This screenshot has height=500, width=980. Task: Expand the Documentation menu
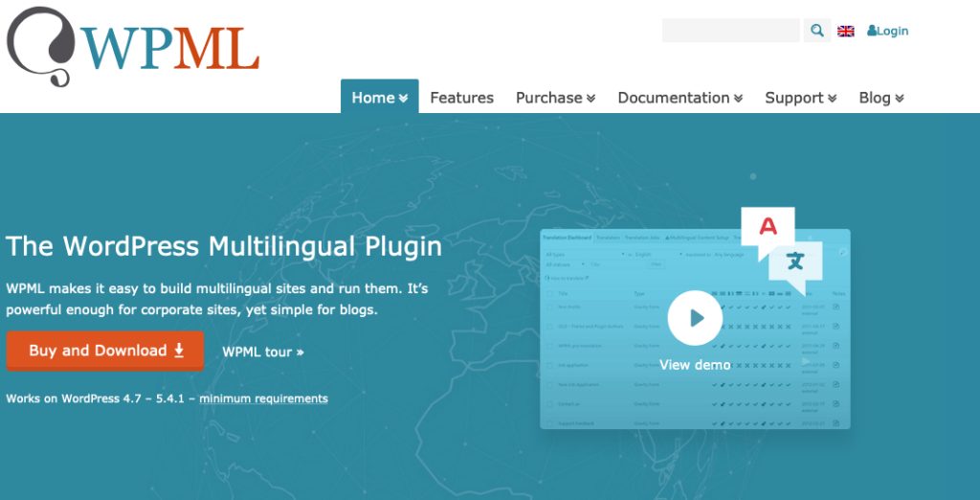click(680, 98)
